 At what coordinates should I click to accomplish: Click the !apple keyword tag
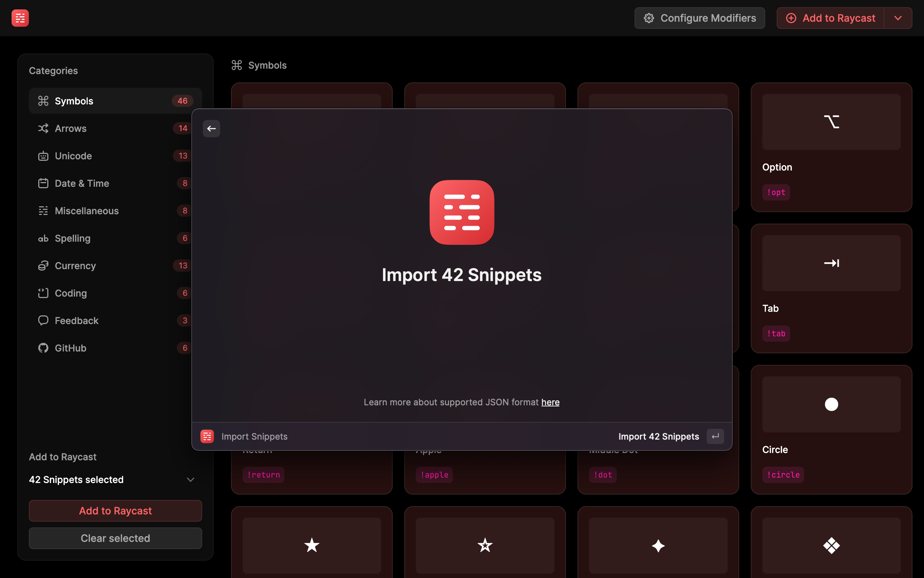click(x=434, y=475)
